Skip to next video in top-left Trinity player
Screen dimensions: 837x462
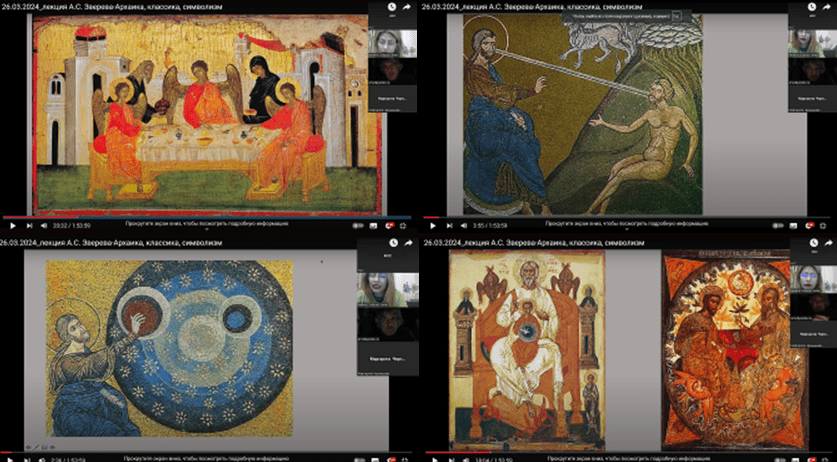pyautogui.click(x=27, y=226)
